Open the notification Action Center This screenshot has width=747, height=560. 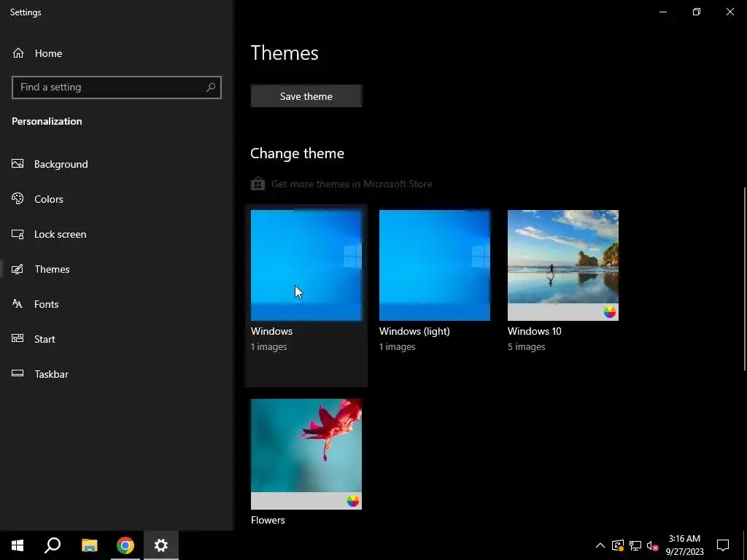(x=723, y=545)
